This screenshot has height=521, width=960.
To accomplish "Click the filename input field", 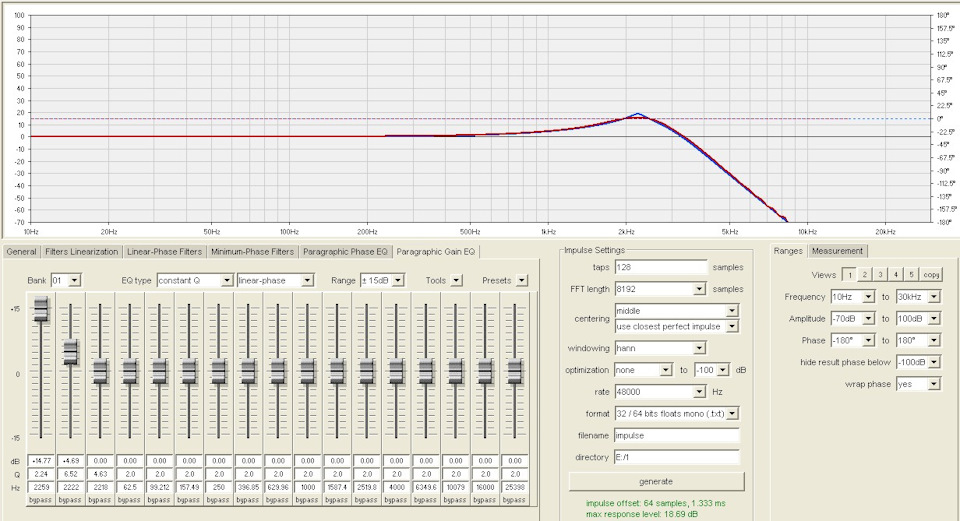I will tap(676, 435).
